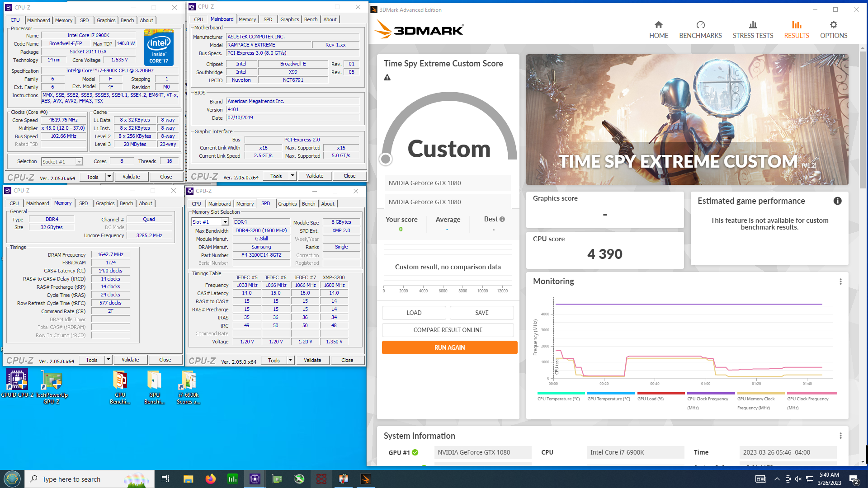Screen dimensions: 868x488
Task: Open the BENCHMARKS gauge icon
Action: [700, 25]
